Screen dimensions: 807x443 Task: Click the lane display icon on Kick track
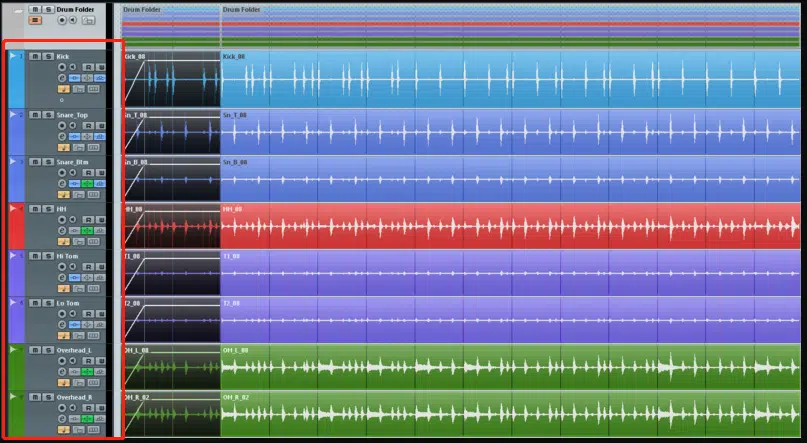[93, 89]
